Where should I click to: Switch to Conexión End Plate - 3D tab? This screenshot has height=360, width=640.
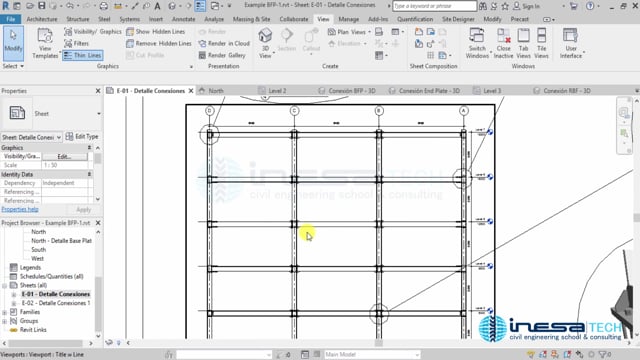(x=429, y=91)
